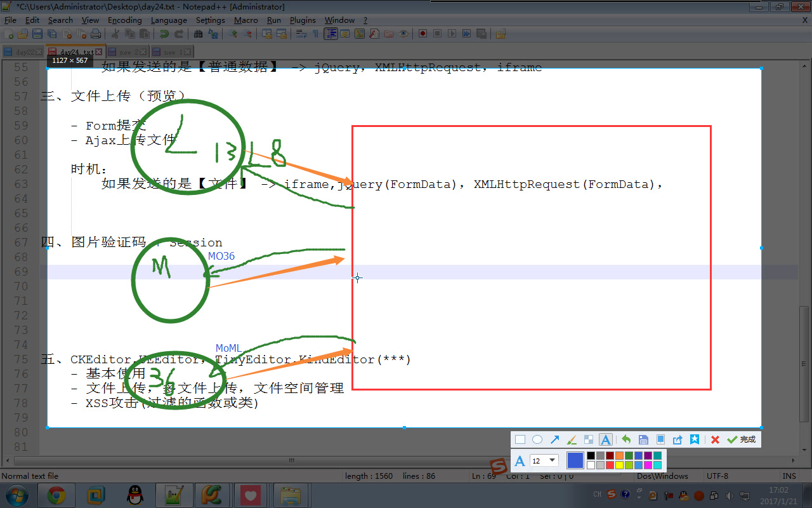Select the rectangle annotation tool
Screen dimensions: 812x508
tap(520, 439)
